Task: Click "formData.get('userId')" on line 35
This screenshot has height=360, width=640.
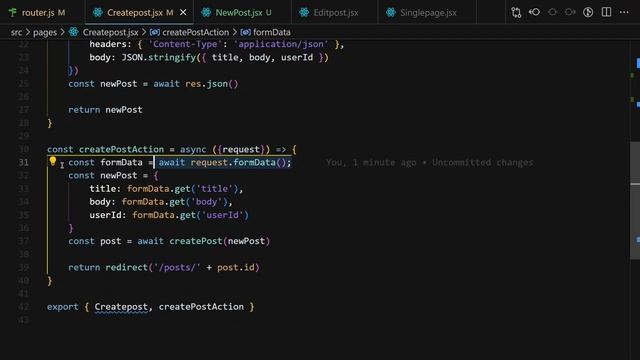Action: [x=190, y=215]
